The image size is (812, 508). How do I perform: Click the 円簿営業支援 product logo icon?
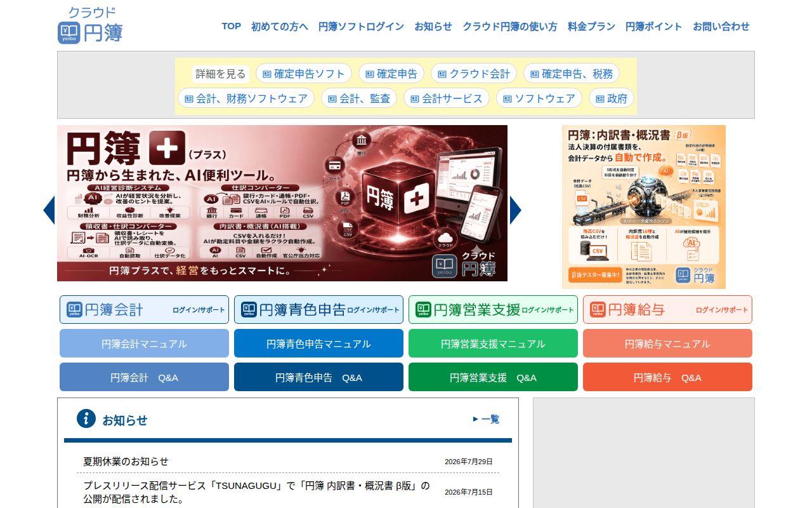tap(423, 309)
